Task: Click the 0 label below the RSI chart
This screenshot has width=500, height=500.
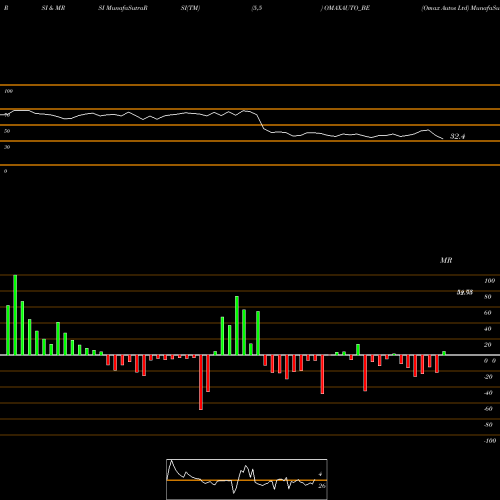Action: [x=5, y=171]
